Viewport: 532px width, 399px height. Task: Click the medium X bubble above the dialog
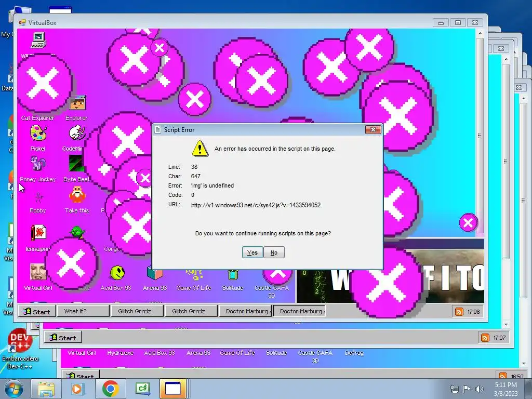pyautogui.click(x=195, y=99)
